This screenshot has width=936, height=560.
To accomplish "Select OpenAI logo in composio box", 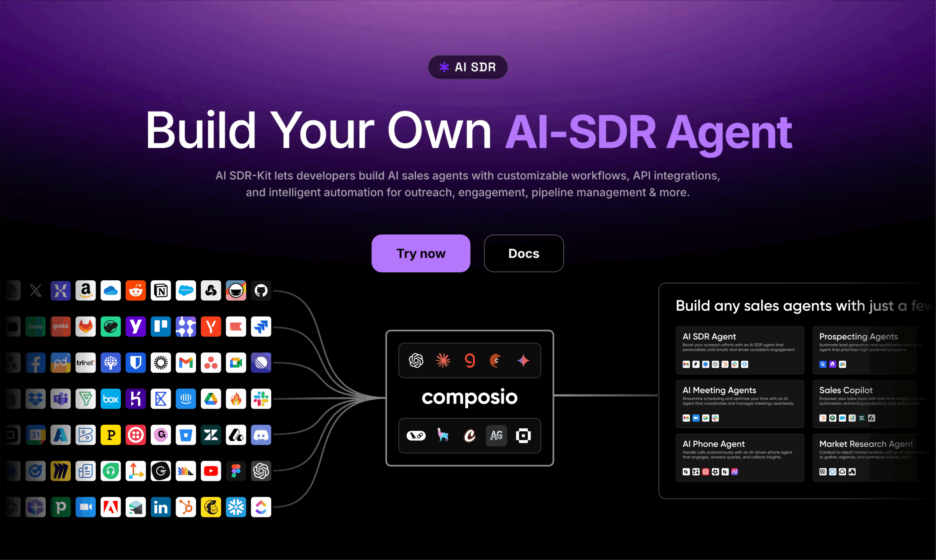I will [416, 360].
